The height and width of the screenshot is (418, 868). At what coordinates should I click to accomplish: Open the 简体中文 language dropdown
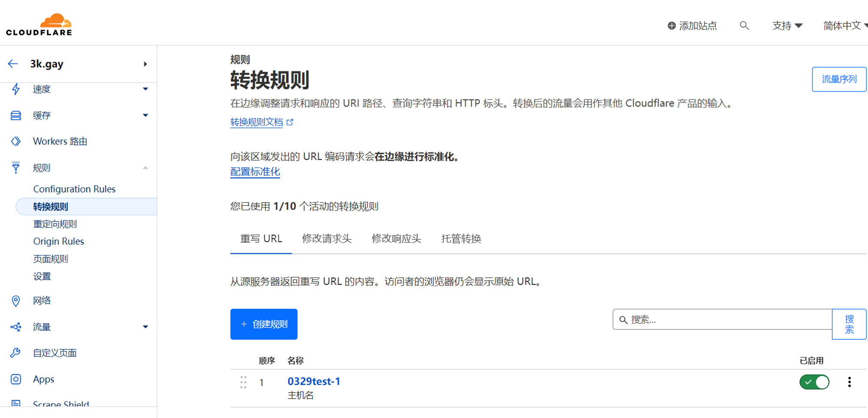pyautogui.click(x=845, y=26)
